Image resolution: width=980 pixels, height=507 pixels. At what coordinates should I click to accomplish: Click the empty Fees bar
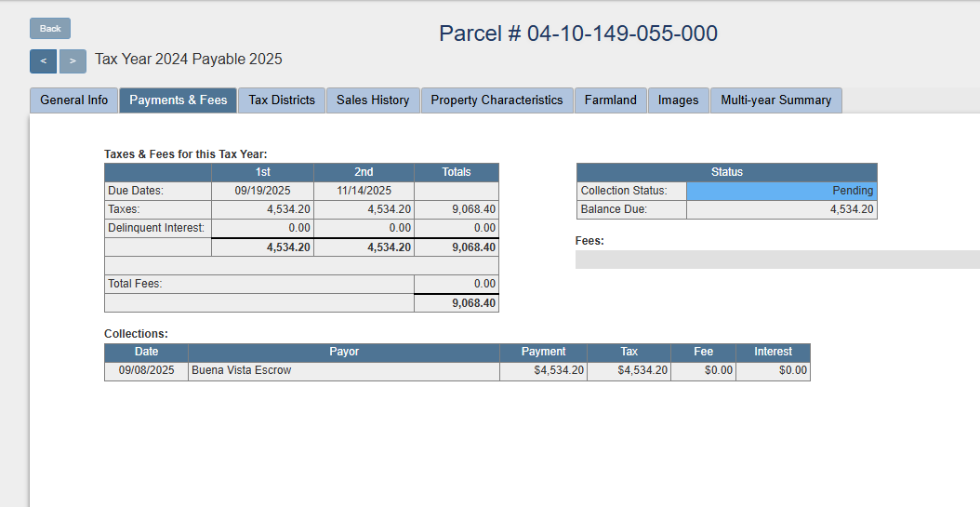[777, 260]
